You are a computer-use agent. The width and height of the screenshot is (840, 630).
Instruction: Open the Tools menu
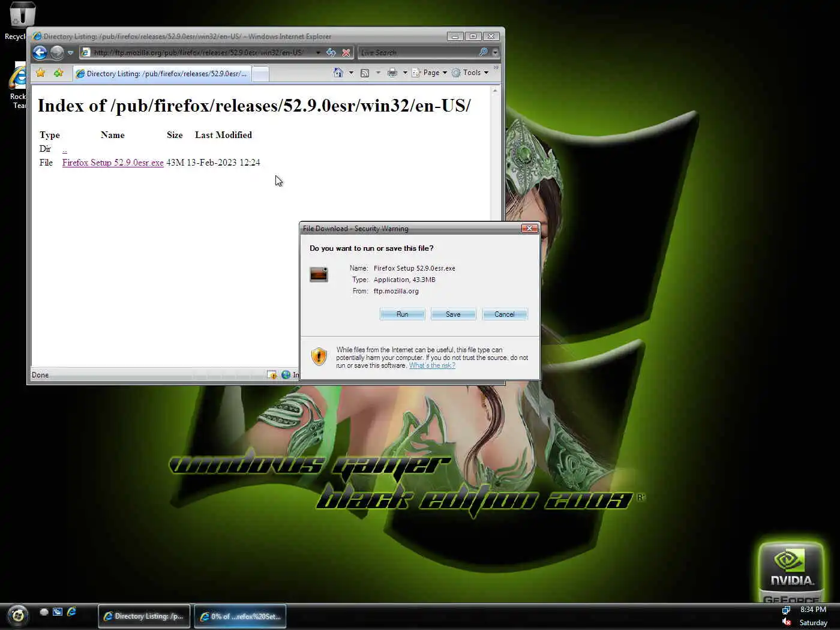(470, 73)
